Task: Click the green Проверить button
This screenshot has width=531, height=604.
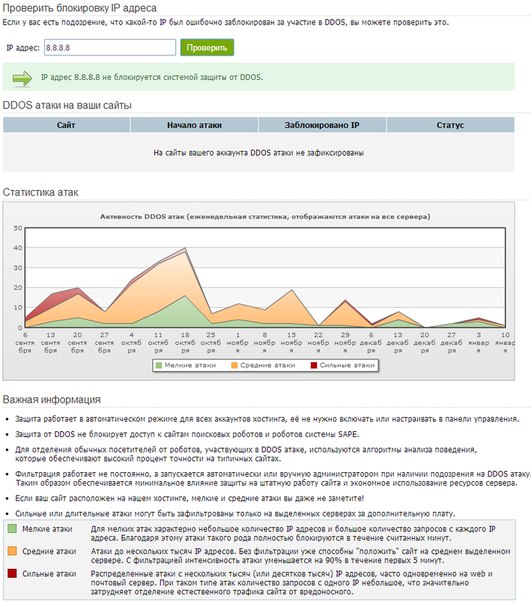Action: coord(207,48)
